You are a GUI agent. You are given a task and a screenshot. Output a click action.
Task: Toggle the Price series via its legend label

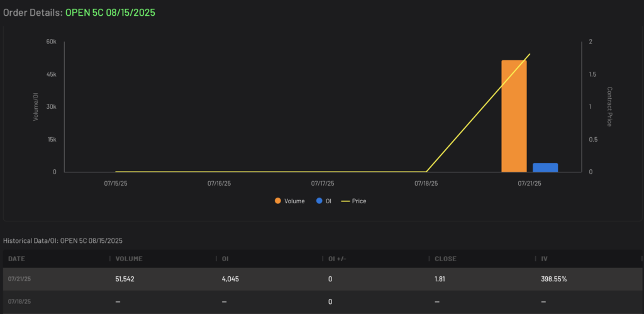tap(359, 201)
